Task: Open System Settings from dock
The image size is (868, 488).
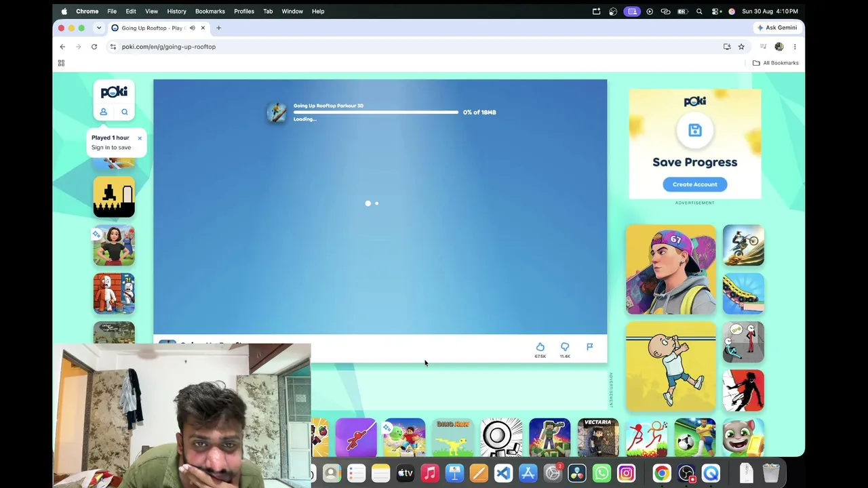Action: click(553, 473)
